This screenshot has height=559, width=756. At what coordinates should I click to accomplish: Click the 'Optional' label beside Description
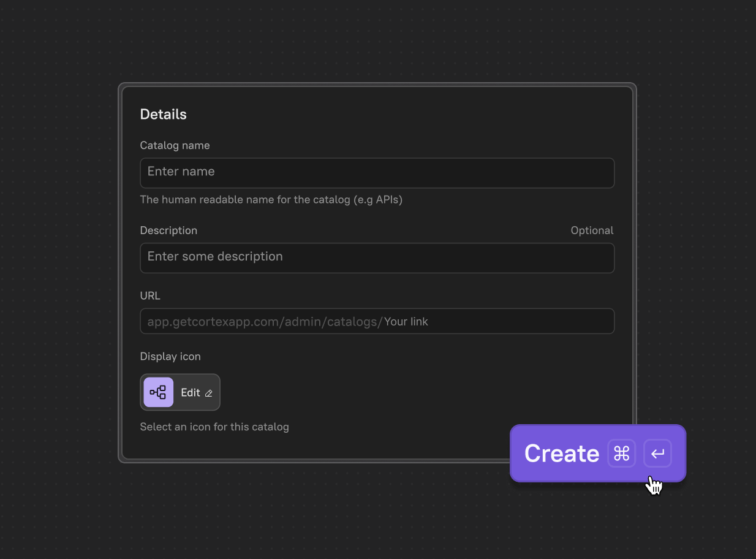click(x=592, y=230)
